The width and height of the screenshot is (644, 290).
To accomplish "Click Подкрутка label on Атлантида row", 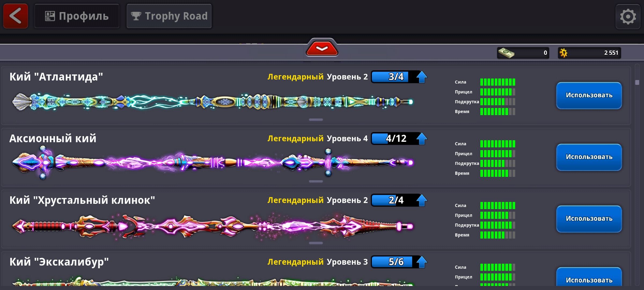I will (467, 102).
